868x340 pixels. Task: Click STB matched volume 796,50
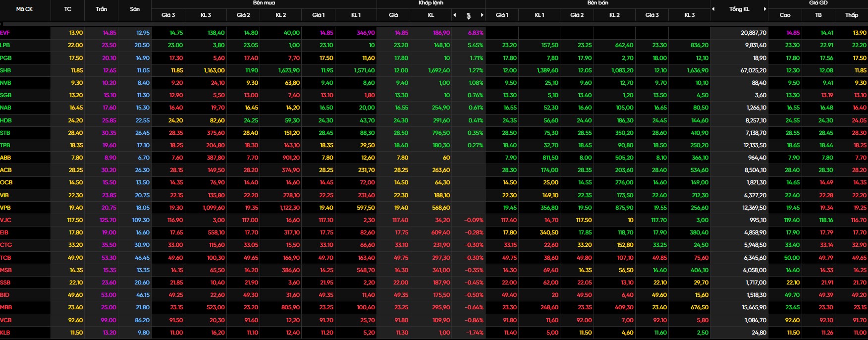point(441,133)
